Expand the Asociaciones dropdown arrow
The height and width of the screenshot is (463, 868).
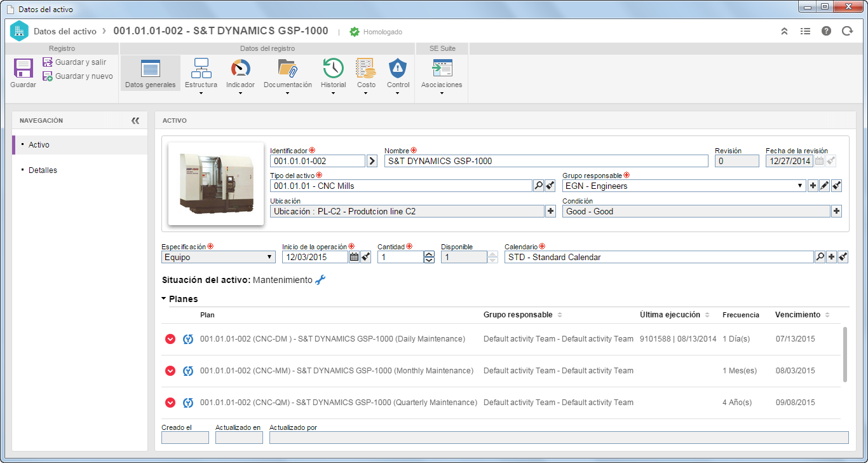coord(442,93)
